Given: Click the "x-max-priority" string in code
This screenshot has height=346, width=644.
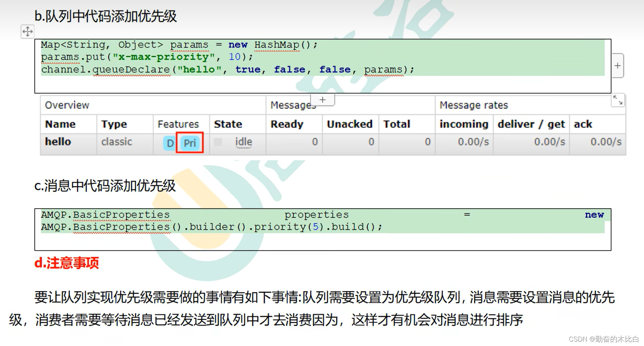Looking at the screenshot, I should (x=164, y=57).
